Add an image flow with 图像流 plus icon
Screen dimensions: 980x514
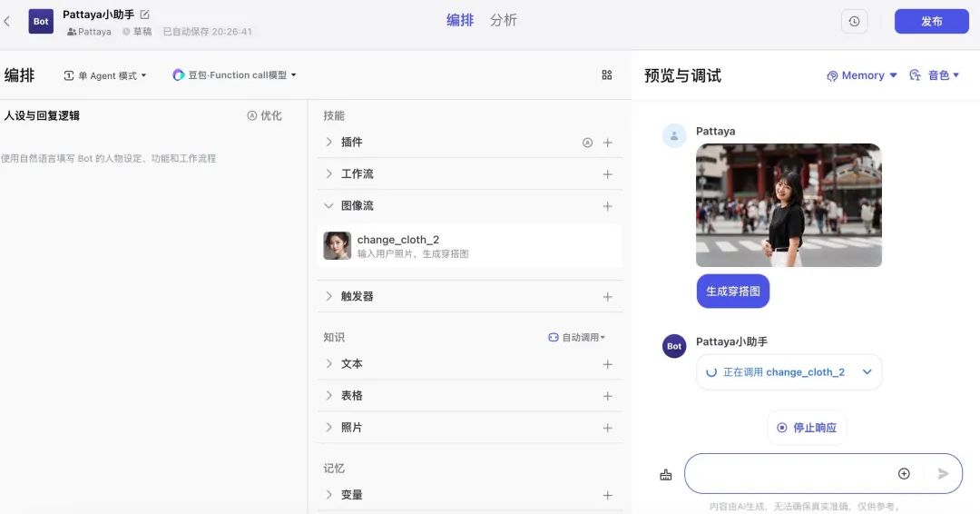click(607, 206)
